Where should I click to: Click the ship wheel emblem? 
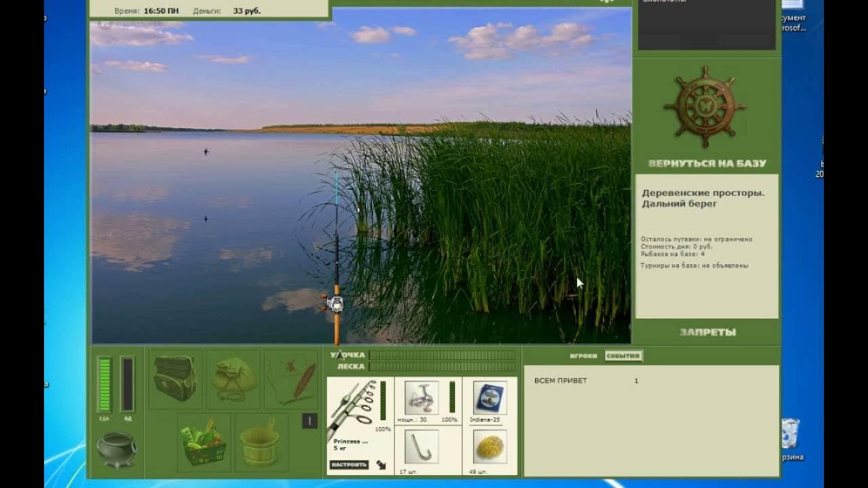coord(705,106)
